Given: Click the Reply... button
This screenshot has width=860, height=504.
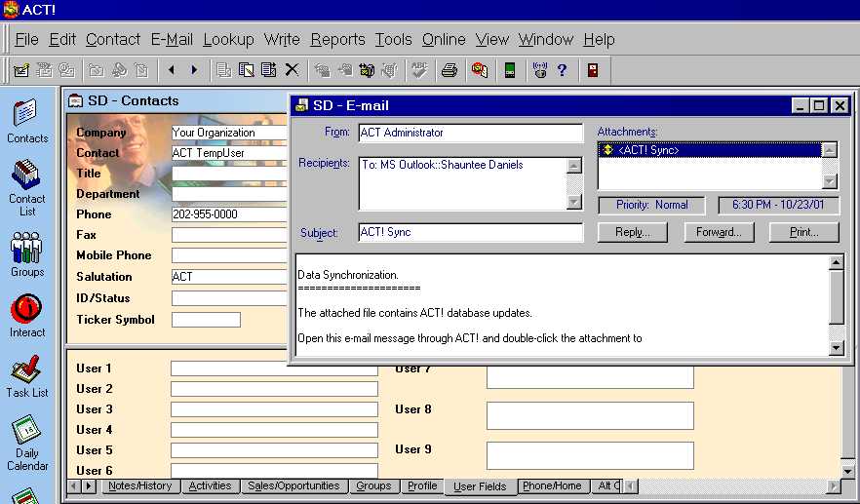Looking at the screenshot, I should pyautogui.click(x=632, y=233).
